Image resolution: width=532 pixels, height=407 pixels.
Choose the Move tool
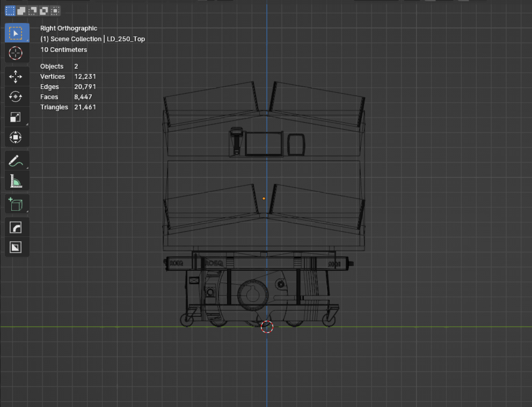(16, 77)
